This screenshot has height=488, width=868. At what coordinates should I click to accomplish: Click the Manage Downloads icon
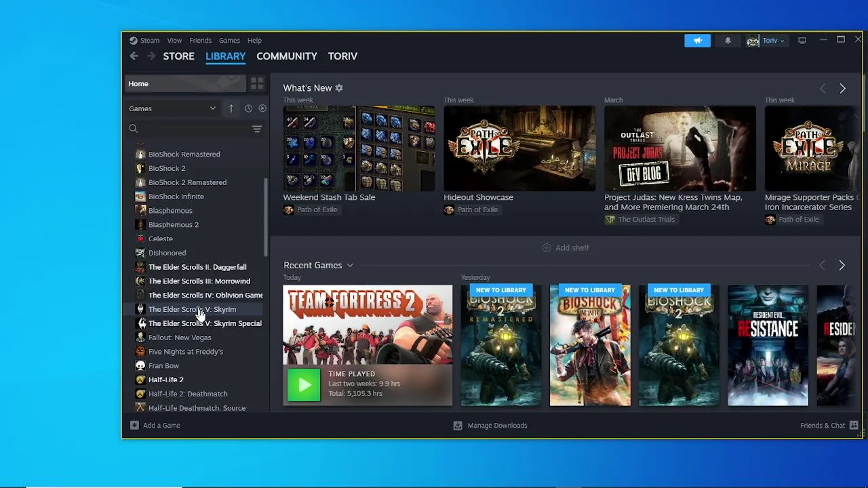coord(458,426)
